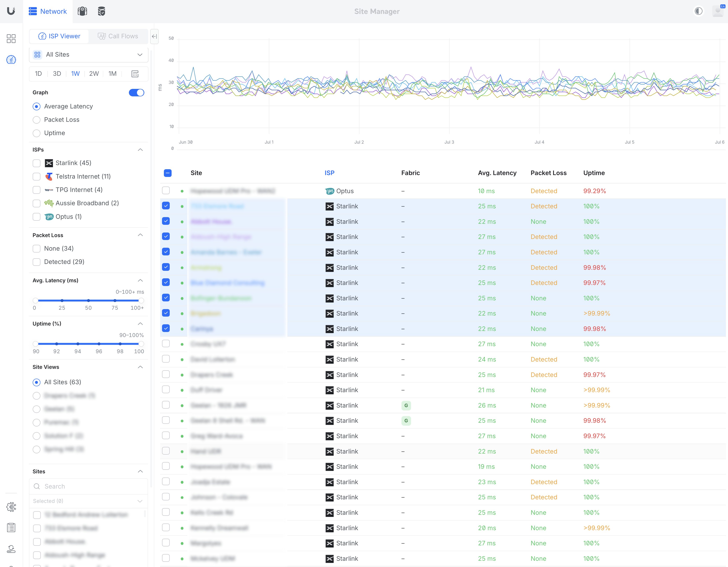Switch to the Call Flows tab
The height and width of the screenshot is (567, 728).
click(x=118, y=36)
